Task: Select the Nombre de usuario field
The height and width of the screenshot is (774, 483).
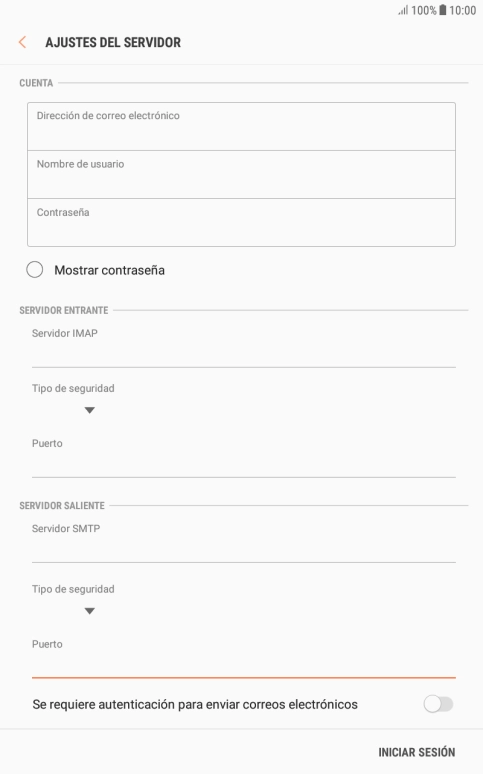Action: tap(241, 175)
